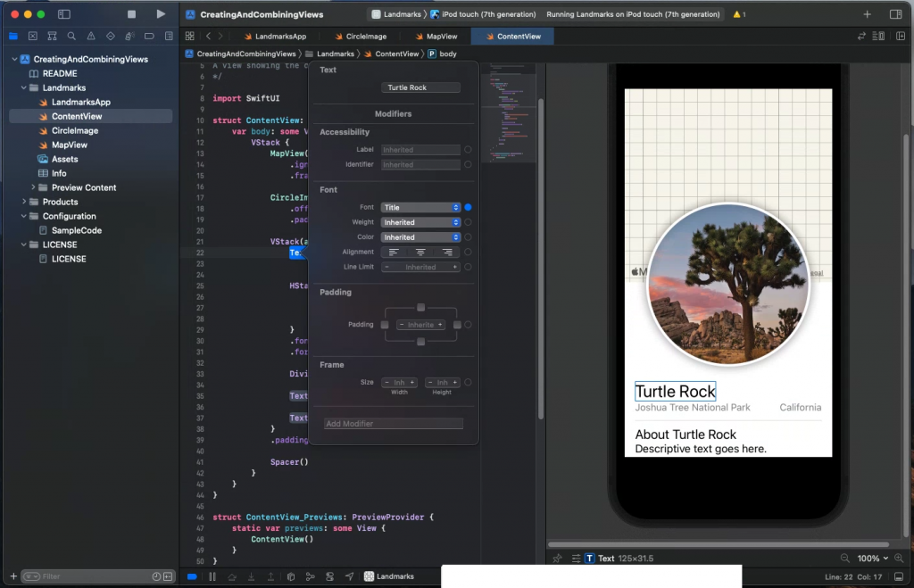Screen dimensions: 914x588
Task: Pin the preview with pin icon
Action: click(x=558, y=559)
